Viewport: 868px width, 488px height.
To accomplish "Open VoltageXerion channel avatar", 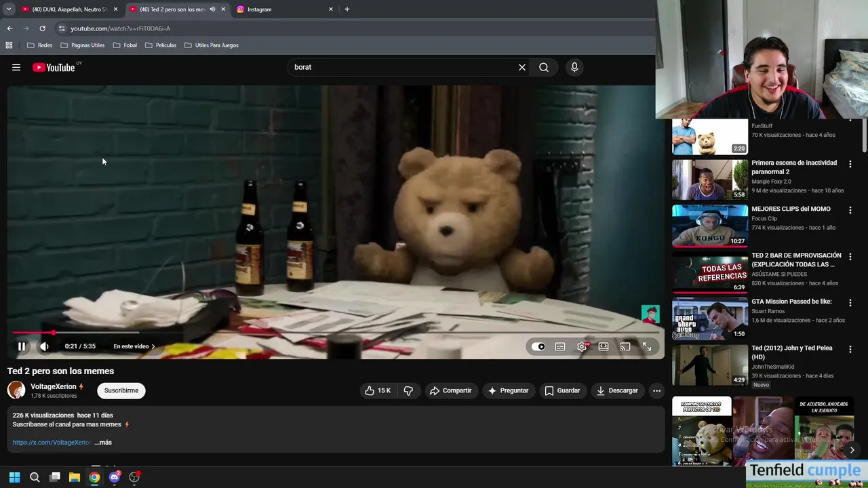I will coord(16,390).
